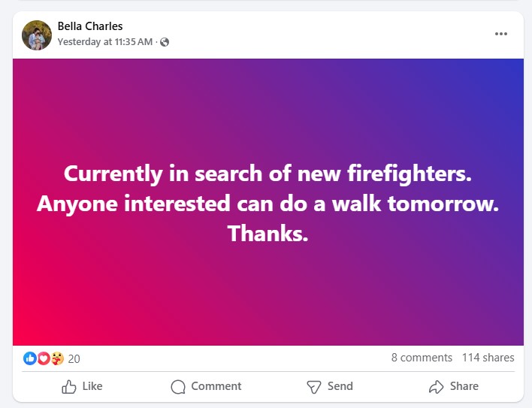Click the blue thumbs-up reaction icon

(30, 358)
